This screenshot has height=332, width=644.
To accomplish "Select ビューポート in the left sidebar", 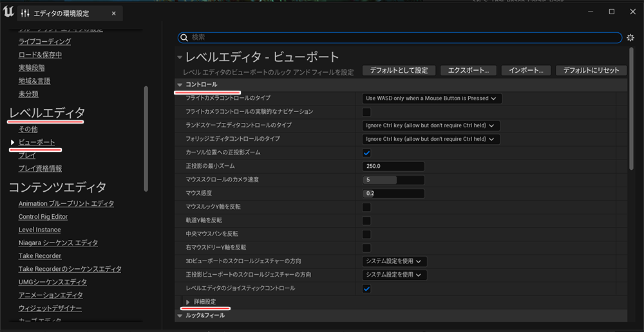I will pyautogui.click(x=37, y=142).
